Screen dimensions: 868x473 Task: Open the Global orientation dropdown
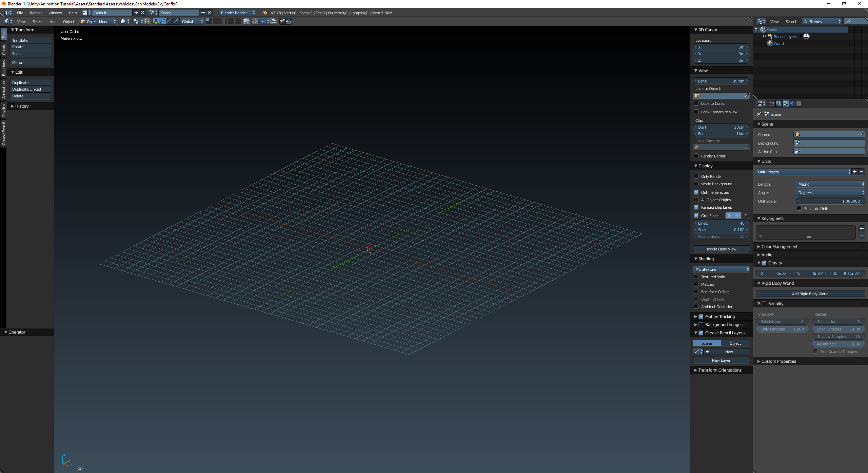(192, 21)
